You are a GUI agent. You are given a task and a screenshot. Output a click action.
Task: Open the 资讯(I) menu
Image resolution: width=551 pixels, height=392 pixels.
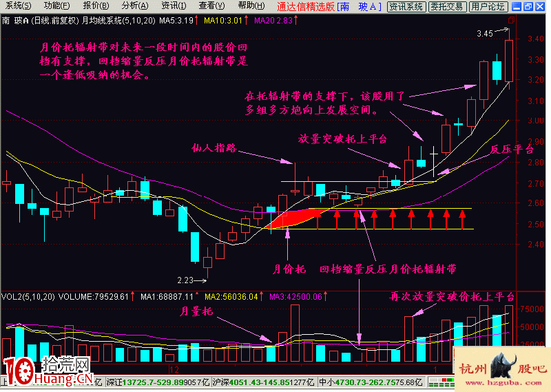(174, 6)
